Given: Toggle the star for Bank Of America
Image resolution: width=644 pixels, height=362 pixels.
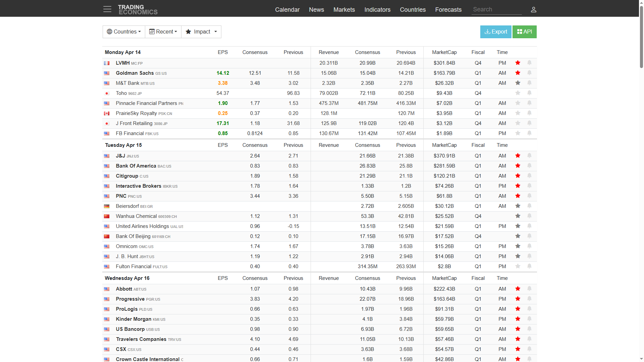Looking at the screenshot, I should tap(518, 166).
